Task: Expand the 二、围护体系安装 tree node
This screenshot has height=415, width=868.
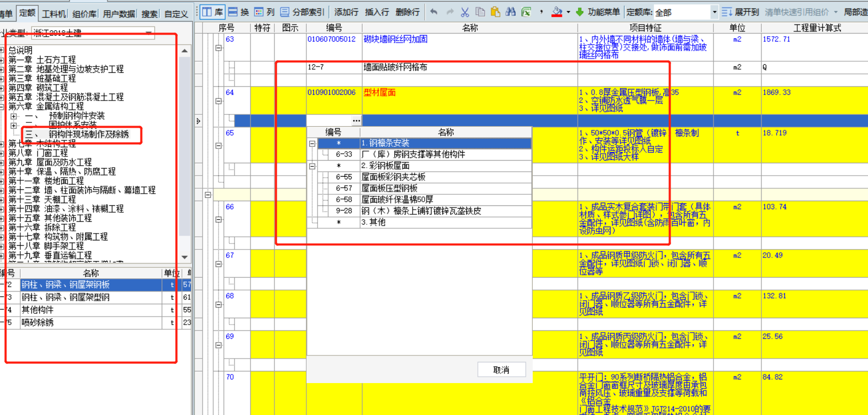Action: click(14, 126)
